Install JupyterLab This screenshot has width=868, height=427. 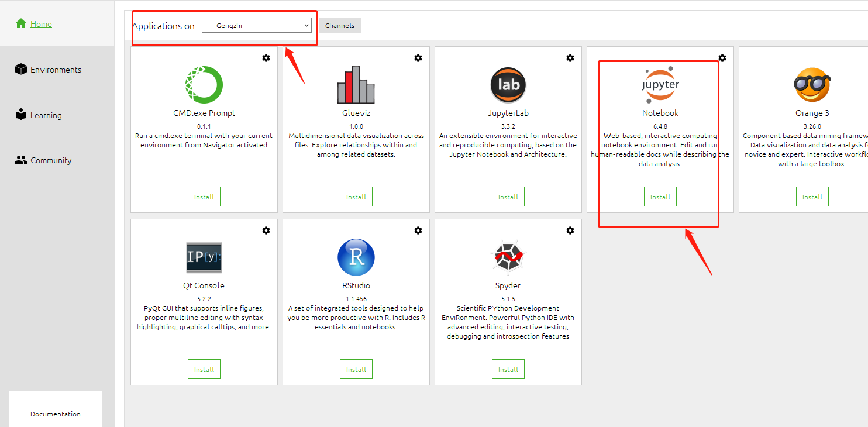tap(508, 197)
